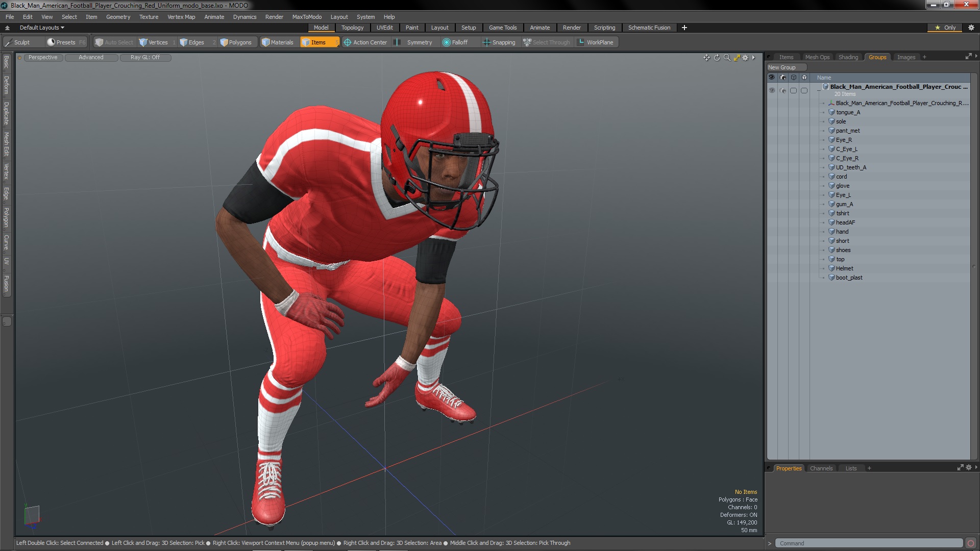The width and height of the screenshot is (980, 551).
Task: Toggle Symmetry on
Action: 414,42
